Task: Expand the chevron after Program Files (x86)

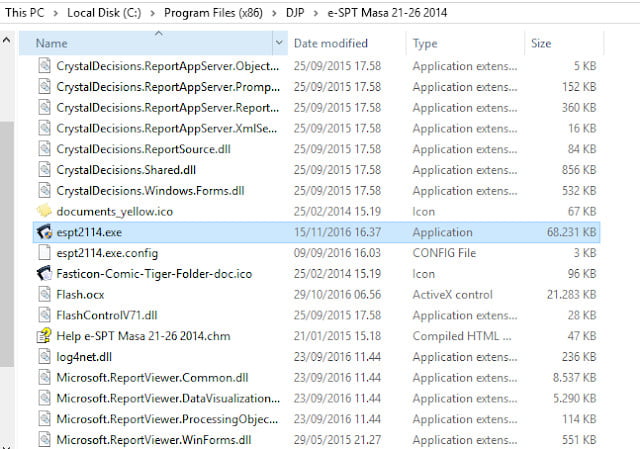Action: coord(274,13)
